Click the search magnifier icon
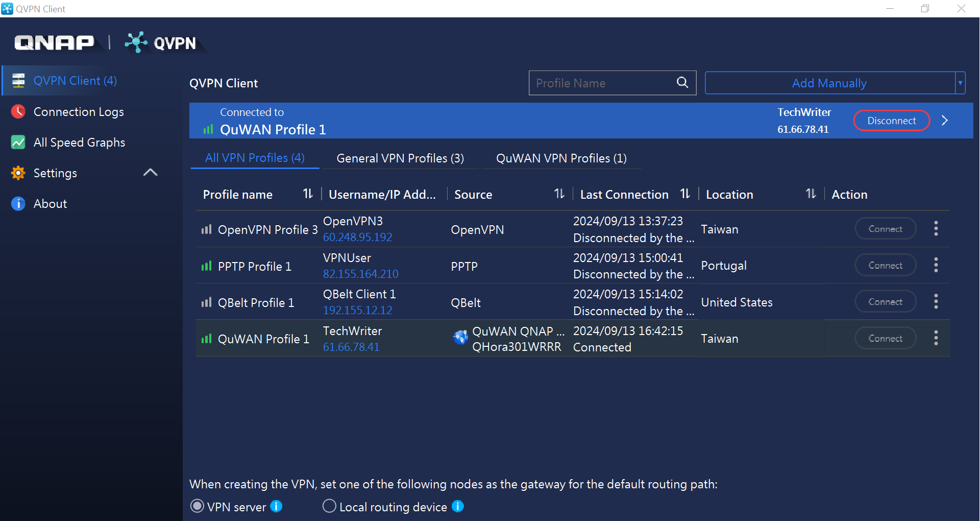 click(x=682, y=82)
